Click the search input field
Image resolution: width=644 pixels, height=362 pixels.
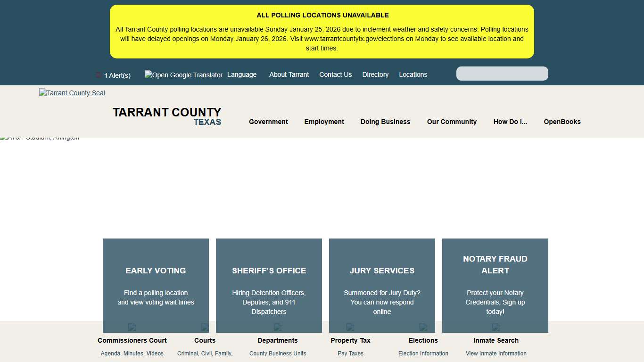click(502, 74)
